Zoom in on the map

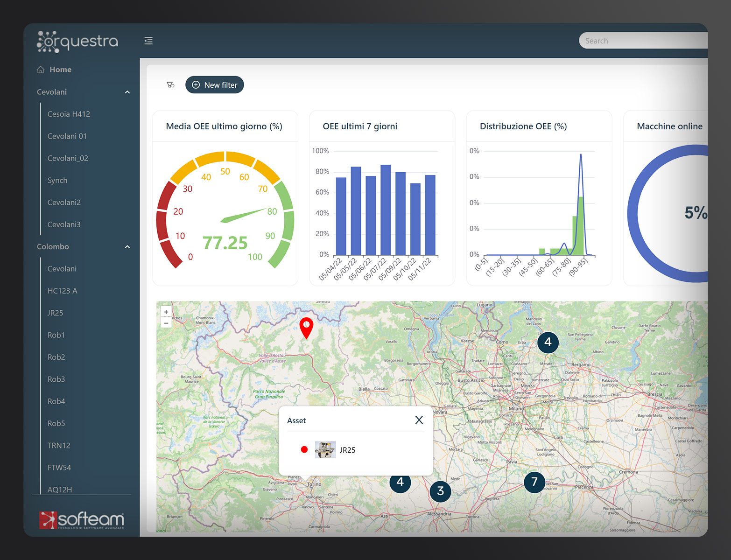tap(166, 312)
